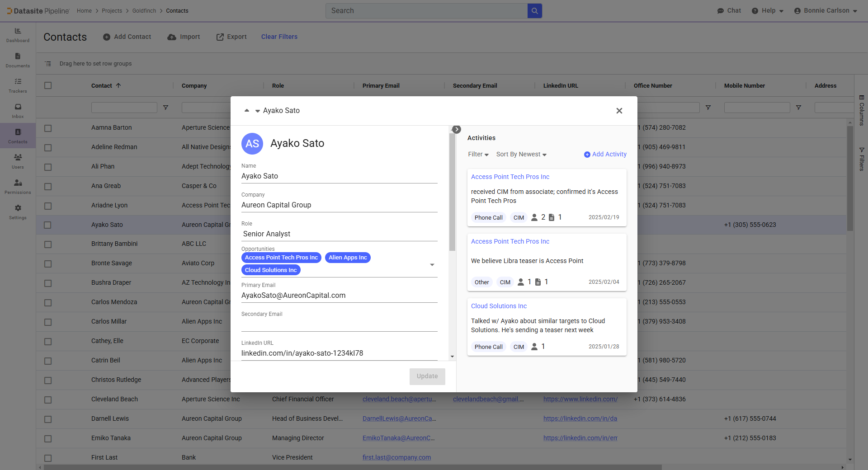The height and width of the screenshot is (470, 868).
Task: Click the Role field in the form
Action: [340, 234]
